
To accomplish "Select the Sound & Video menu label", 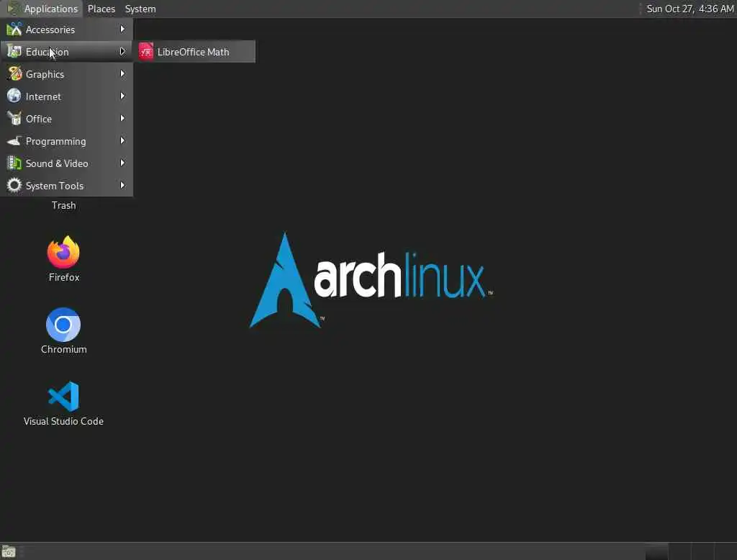I will (x=57, y=163).
